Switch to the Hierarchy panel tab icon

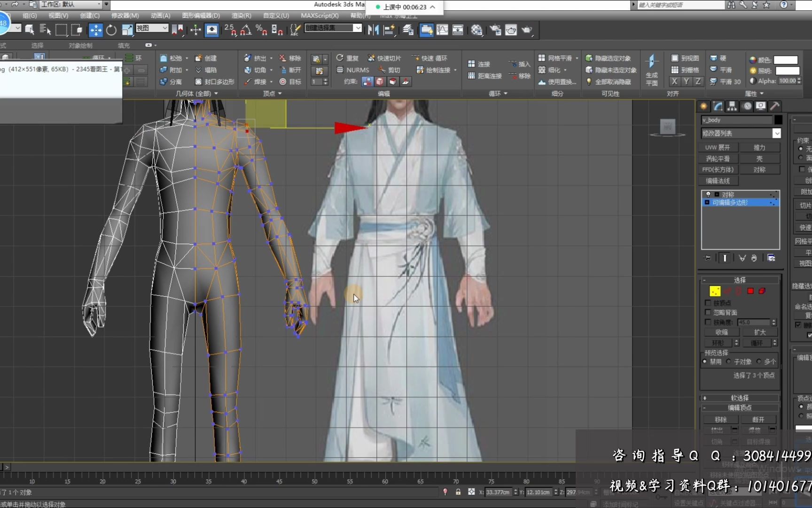click(732, 106)
